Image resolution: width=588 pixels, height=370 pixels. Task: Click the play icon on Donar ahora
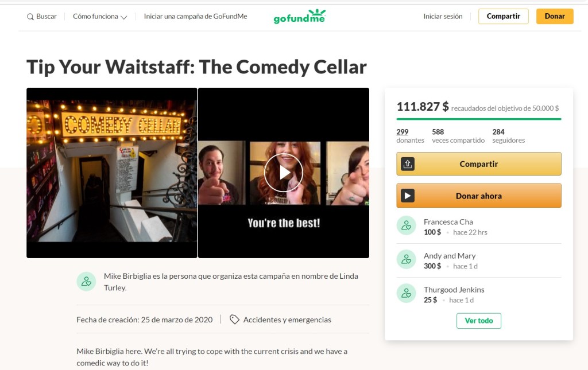[407, 196]
